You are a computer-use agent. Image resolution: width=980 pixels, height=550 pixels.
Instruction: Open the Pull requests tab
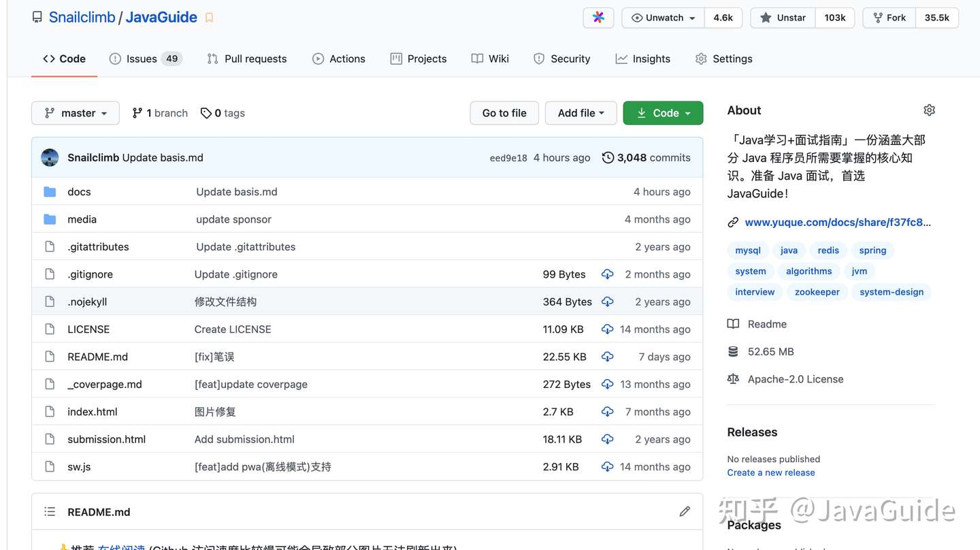(247, 59)
